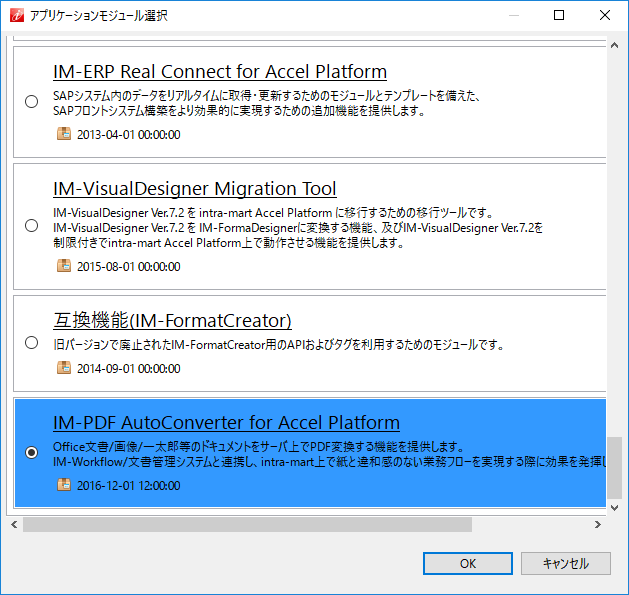Click the intra-mart app icon in title bar
629x595 pixels.
17,15
